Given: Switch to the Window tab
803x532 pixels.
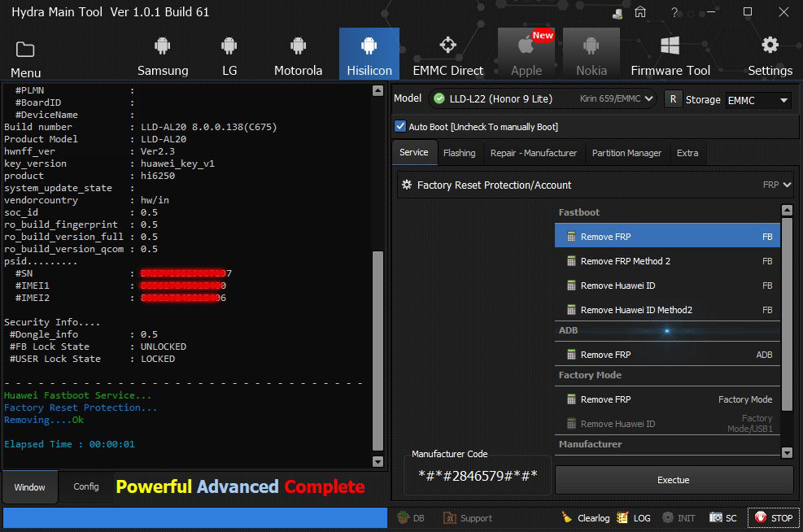Looking at the screenshot, I should (30, 487).
